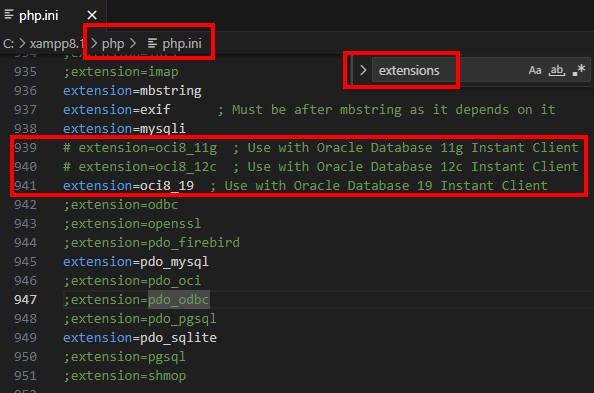
Task: Click ';extension=openssl' line text
Action: [x=132, y=224]
